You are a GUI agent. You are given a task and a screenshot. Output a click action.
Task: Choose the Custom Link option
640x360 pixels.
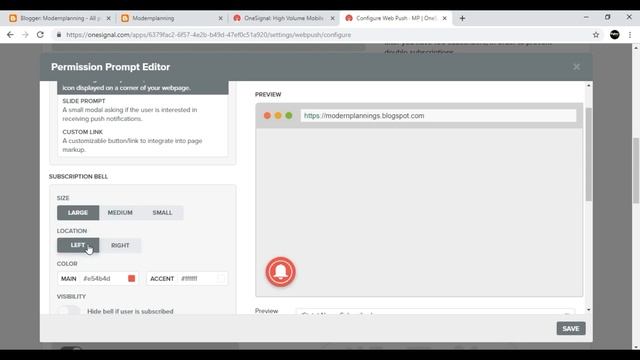pyautogui.click(x=142, y=141)
